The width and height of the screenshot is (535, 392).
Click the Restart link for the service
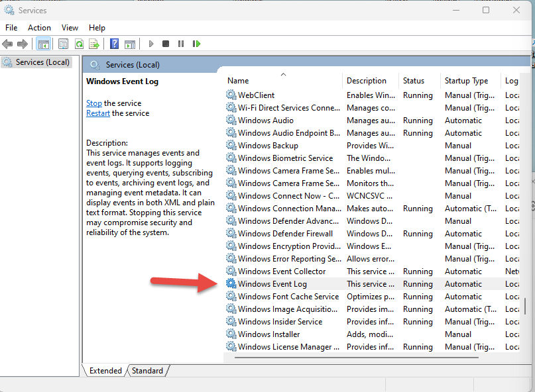pyautogui.click(x=97, y=113)
